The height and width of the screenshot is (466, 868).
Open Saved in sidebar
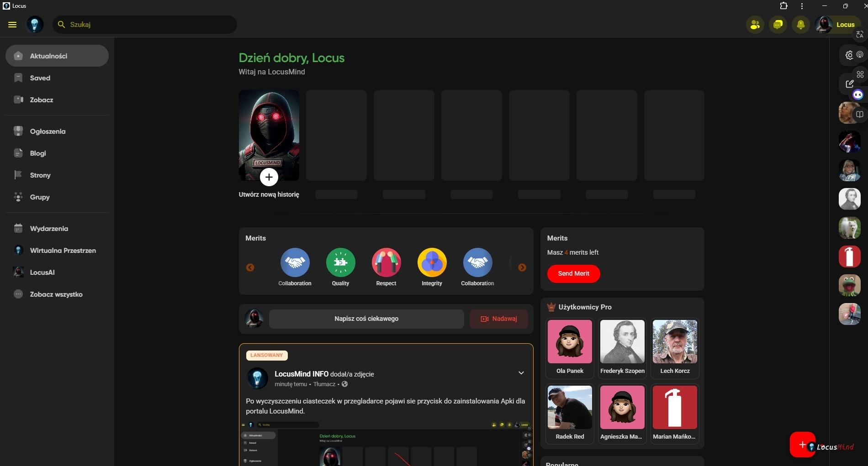pyautogui.click(x=57, y=78)
